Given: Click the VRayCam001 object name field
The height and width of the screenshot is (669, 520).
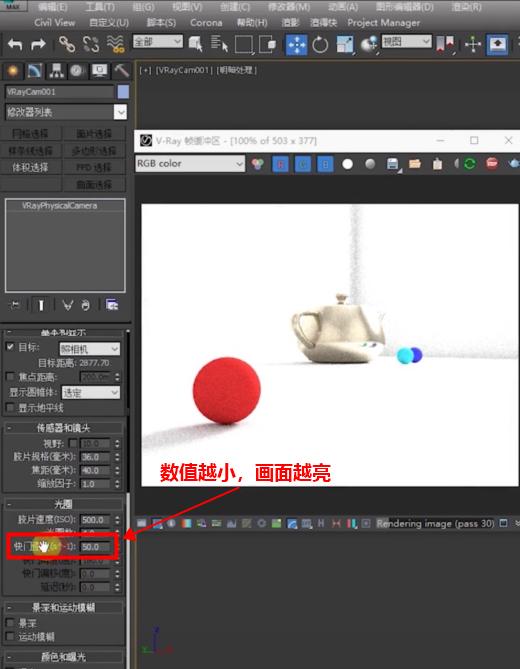Looking at the screenshot, I should coord(60,92).
